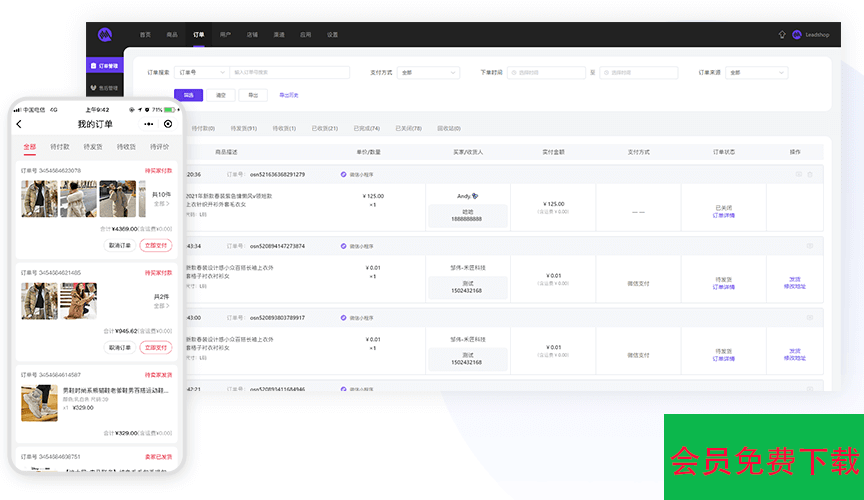Tap the three-dot more icon on phone
The width and height of the screenshot is (864, 500).
(149, 124)
